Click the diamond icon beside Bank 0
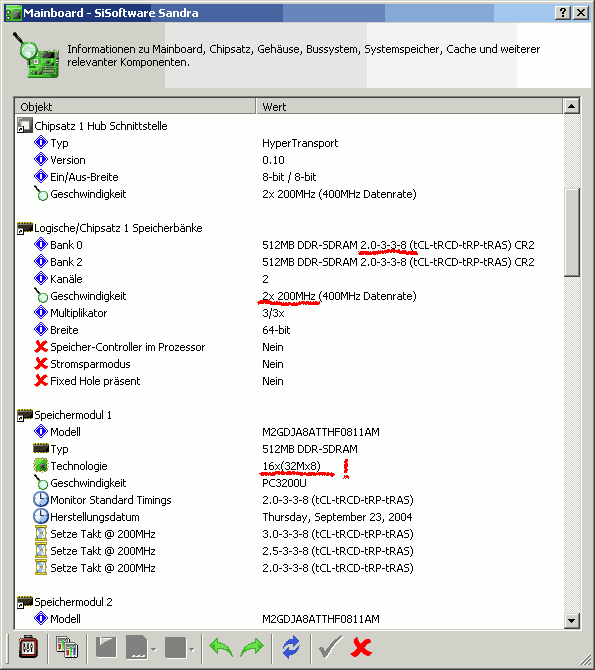 [x=41, y=244]
